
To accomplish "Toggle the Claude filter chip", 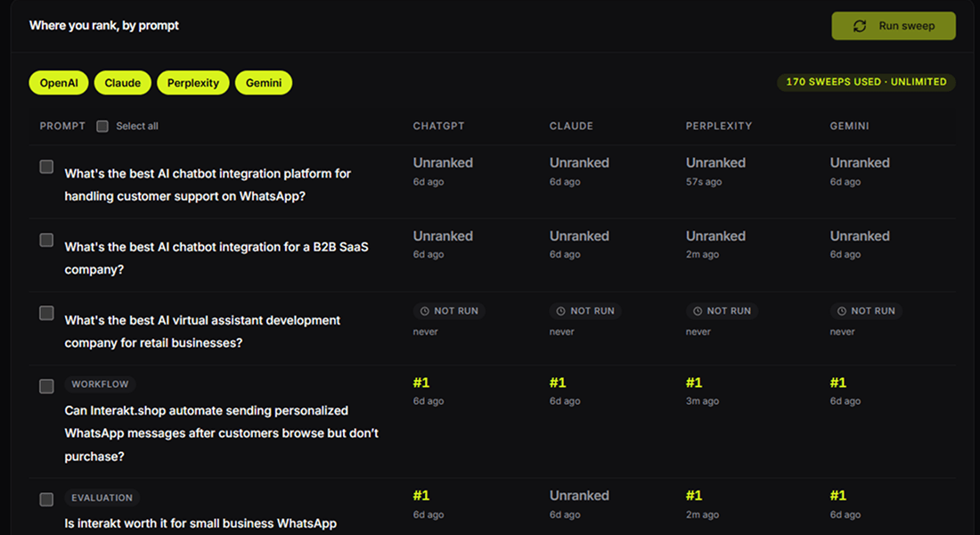I will coord(123,83).
